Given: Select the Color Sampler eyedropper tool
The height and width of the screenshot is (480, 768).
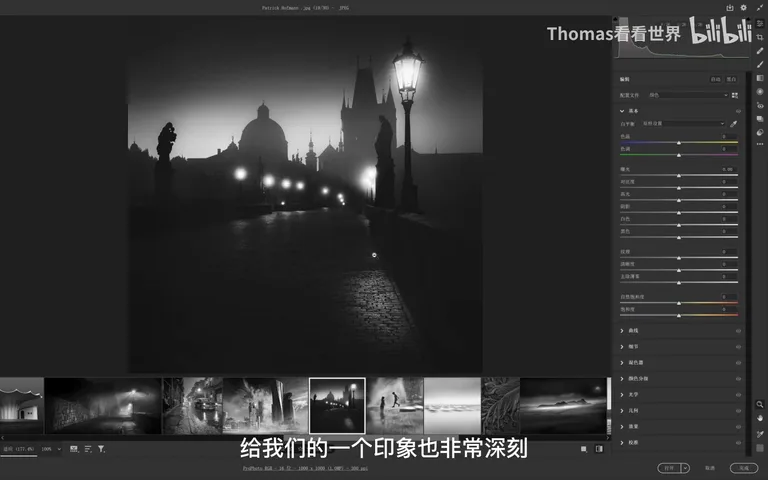Looking at the screenshot, I should click(760, 434).
